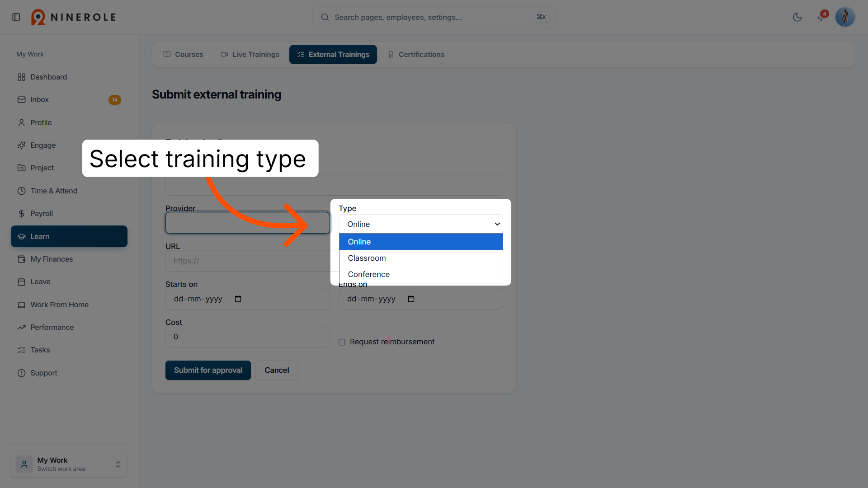Tick Request reimbursement checkbox

click(x=342, y=342)
